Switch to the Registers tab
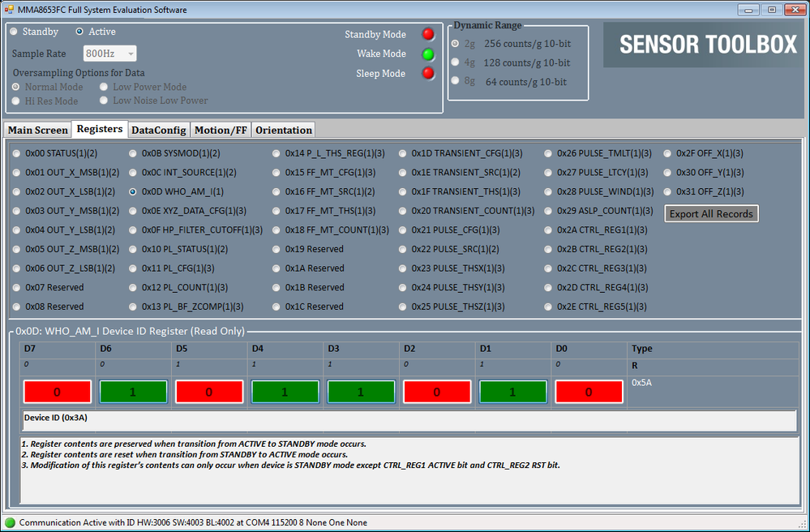 99,129
